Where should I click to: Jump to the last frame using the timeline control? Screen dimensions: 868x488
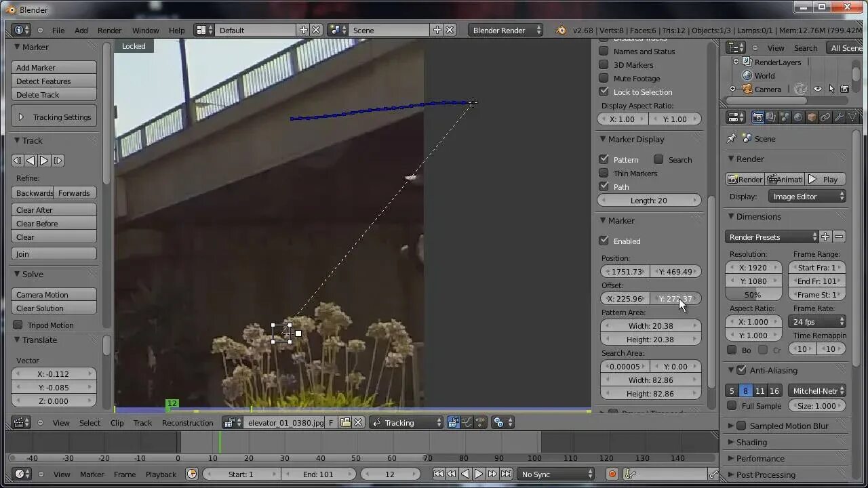507,474
